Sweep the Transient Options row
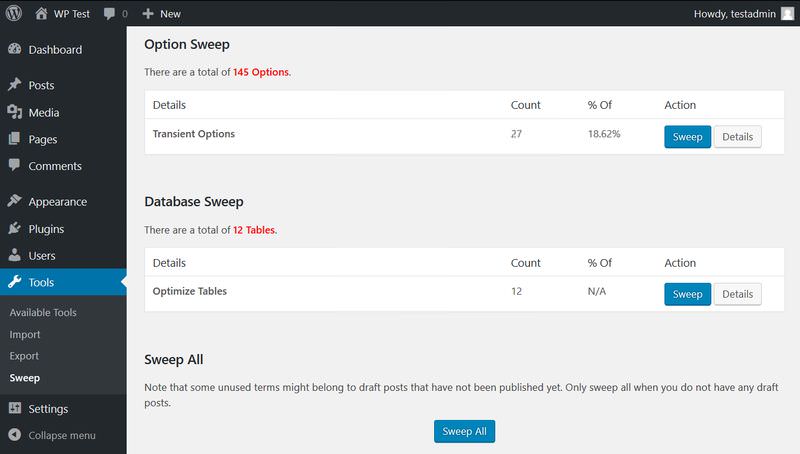Image resolution: width=800 pixels, height=454 pixels. click(687, 137)
